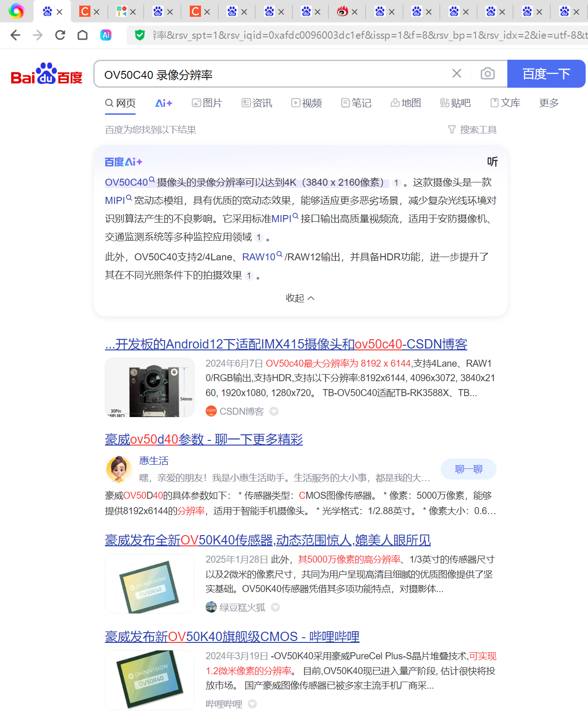588x718 pixels.
Task: Click the camera module thumbnail image
Action: (150, 387)
